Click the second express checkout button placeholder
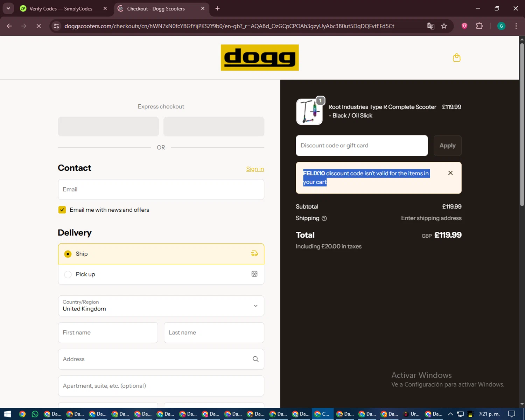 coord(213,126)
